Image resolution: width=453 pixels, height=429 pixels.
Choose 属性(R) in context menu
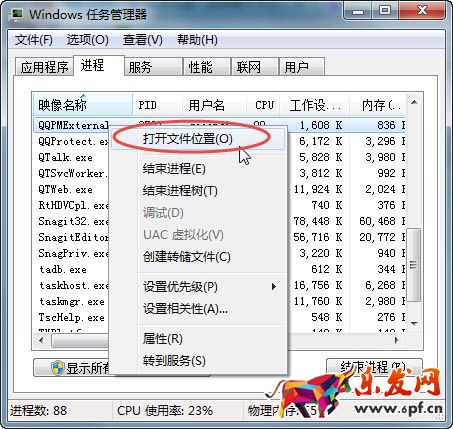click(x=198, y=339)
